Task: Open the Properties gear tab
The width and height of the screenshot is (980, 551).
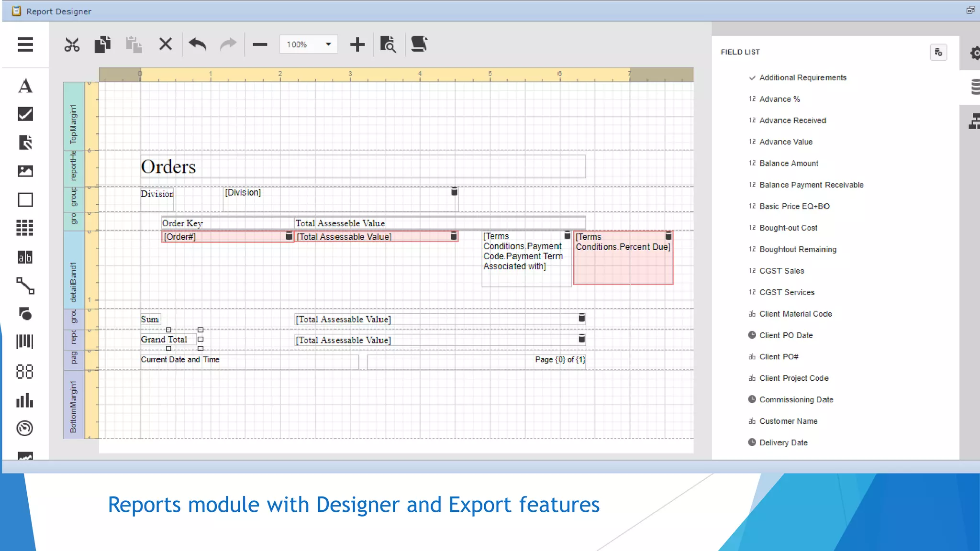Action: (x=974, y=53)
